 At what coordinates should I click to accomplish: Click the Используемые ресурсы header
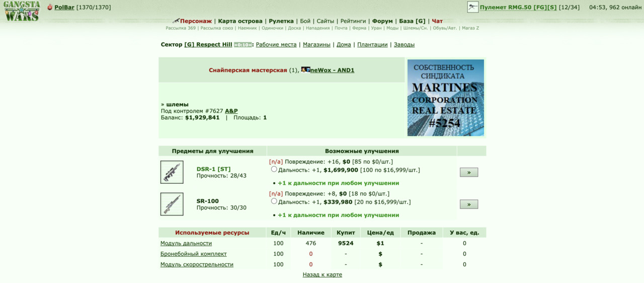(212, 233)
